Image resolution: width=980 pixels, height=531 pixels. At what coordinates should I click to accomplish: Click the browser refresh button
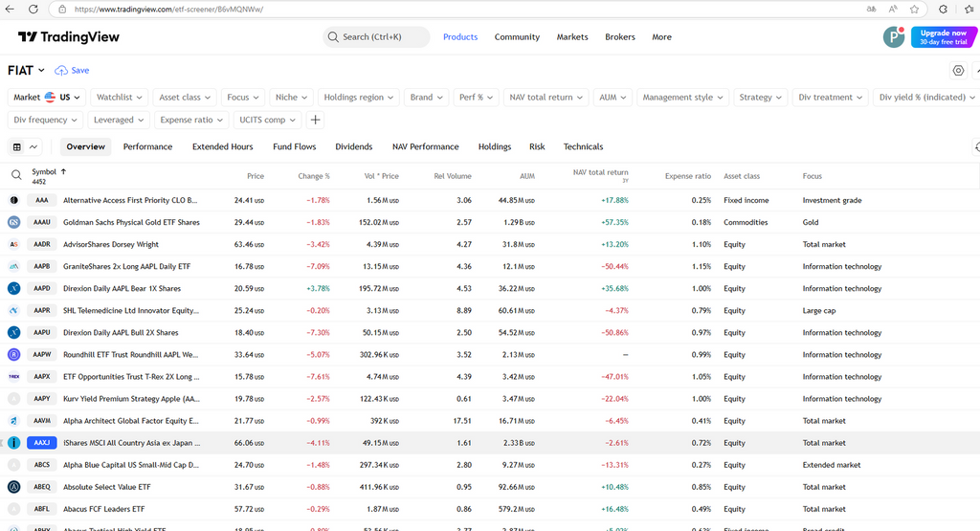click(x=33, y=9)
